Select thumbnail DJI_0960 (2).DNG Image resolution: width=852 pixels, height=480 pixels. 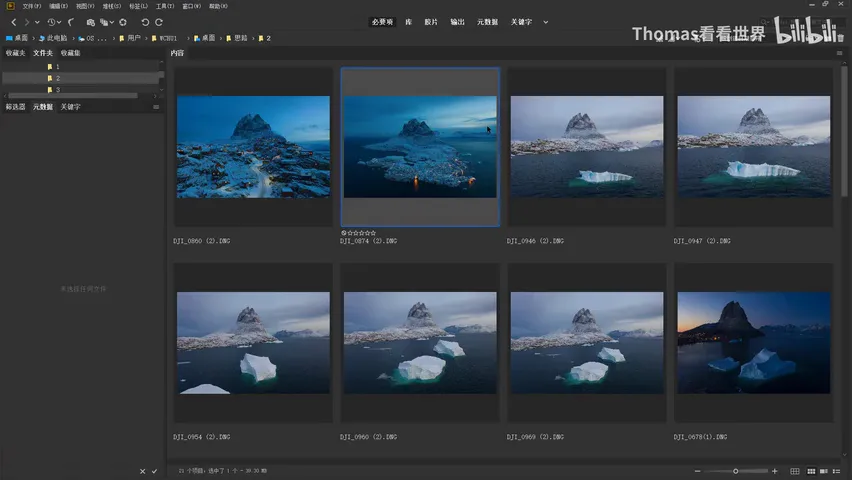coord(420,342)
